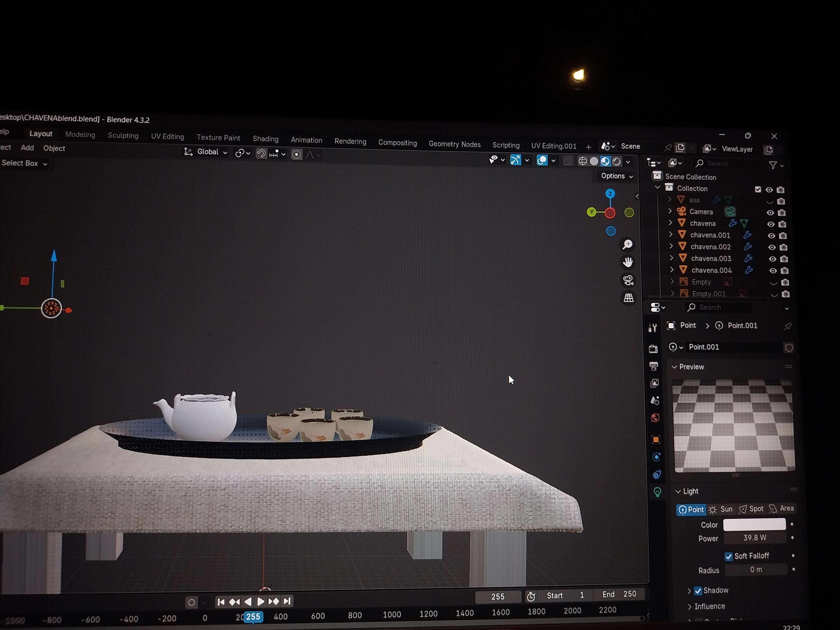840x630 pixels.
Task: Switch to Shading workspace tab
Action: click(x=265, y=139)
